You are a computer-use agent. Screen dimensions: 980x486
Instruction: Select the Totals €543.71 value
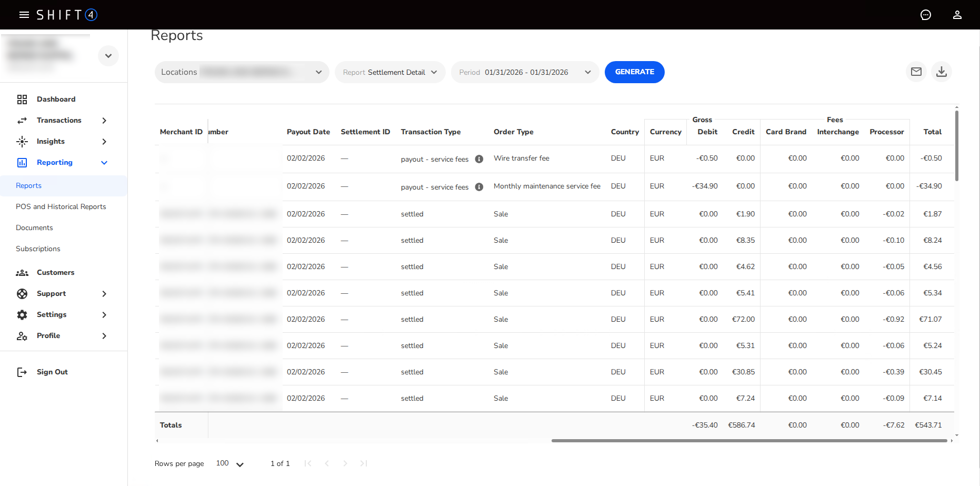928,425
